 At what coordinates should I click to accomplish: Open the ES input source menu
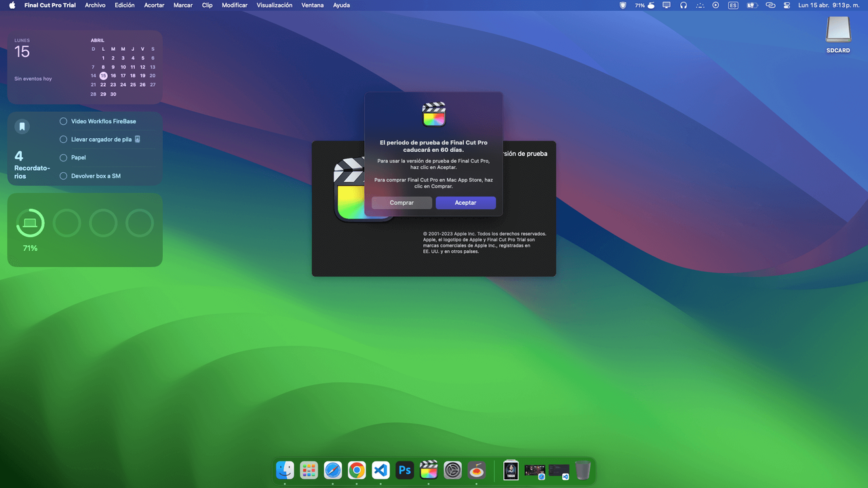733,5
